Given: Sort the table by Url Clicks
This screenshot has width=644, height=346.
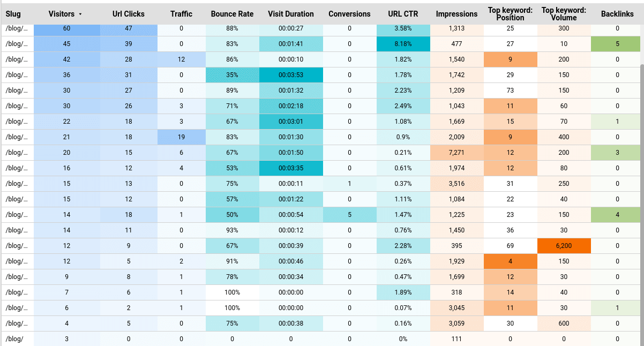Looking at the screenshot, I should point(129,14).
